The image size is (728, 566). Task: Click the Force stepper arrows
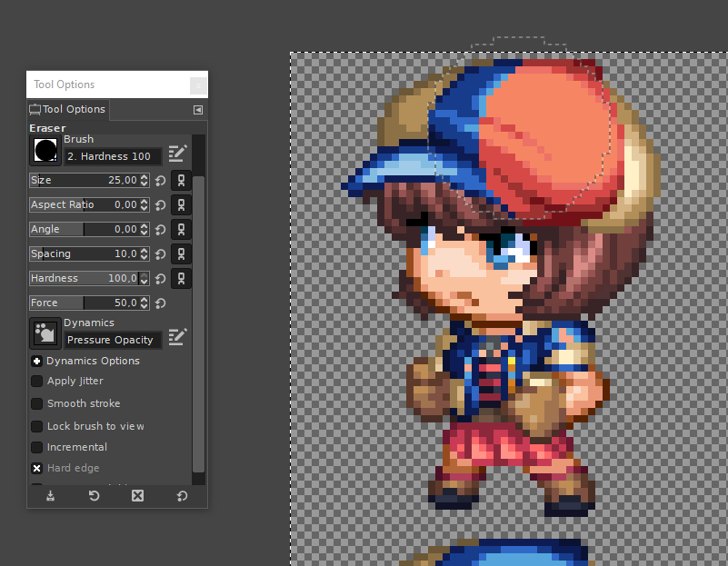[145, 303]
